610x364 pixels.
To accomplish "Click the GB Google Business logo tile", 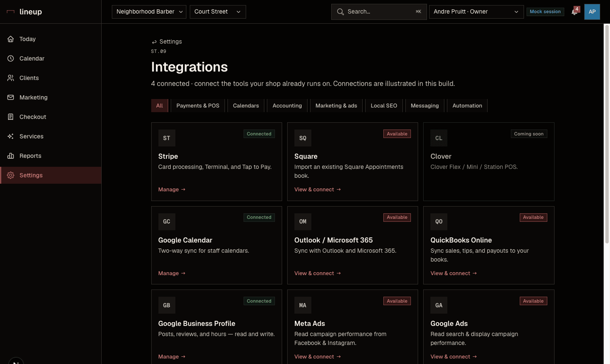I will 167,305.
